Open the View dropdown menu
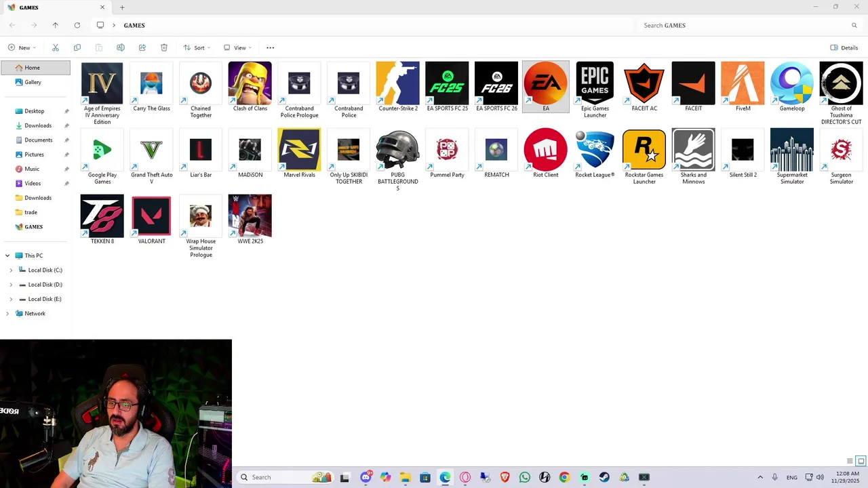 tap(237, 47)
